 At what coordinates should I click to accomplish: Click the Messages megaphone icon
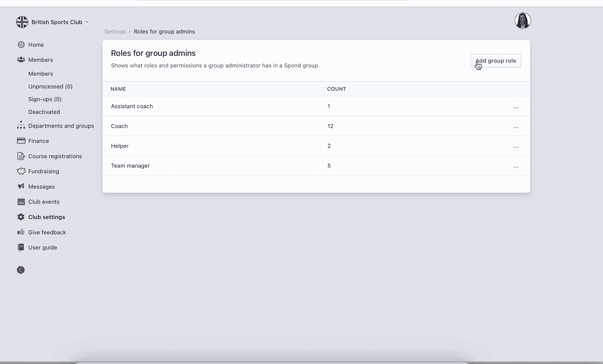[21, 186]
